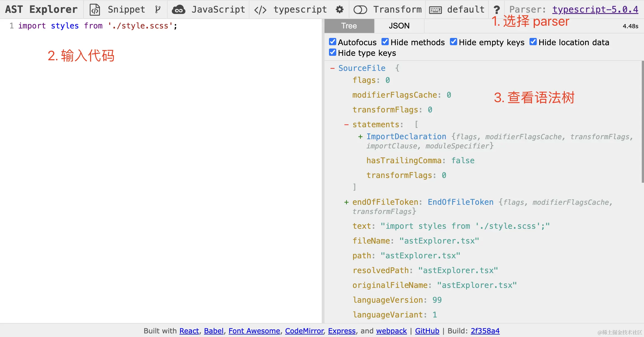Open the JavaScript language dropdown
Image resolution: width=644 pixels, height=337 pixels.
(208, 10)
